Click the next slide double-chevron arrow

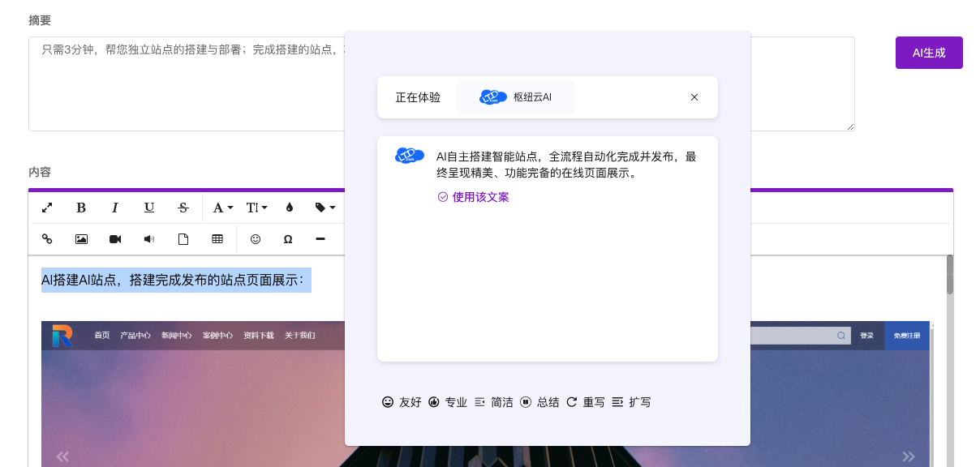(x=909, y=456)
